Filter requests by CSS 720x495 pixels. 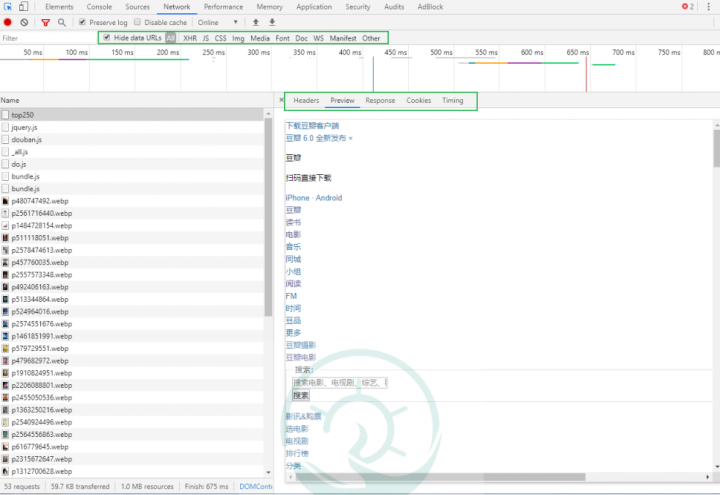[220, 38]
